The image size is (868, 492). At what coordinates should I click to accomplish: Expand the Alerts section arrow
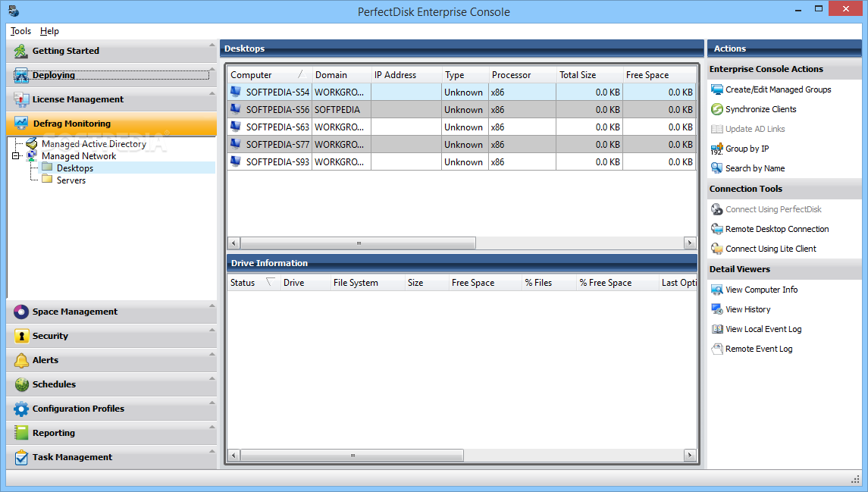pos(212,355)
